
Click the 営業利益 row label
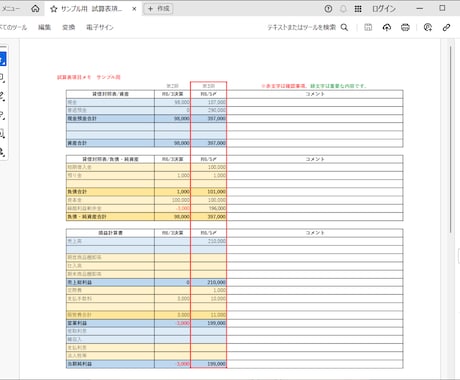click(77, 323)
